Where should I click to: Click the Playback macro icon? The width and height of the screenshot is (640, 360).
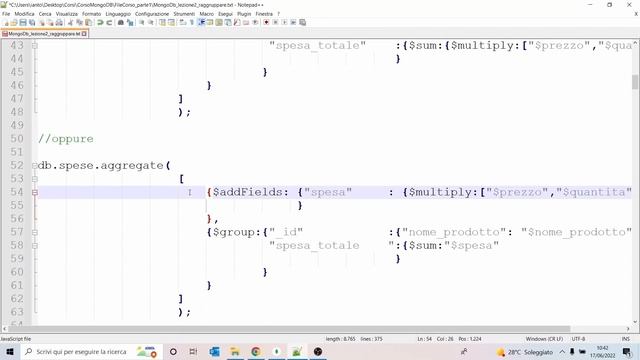coord(284,23)
